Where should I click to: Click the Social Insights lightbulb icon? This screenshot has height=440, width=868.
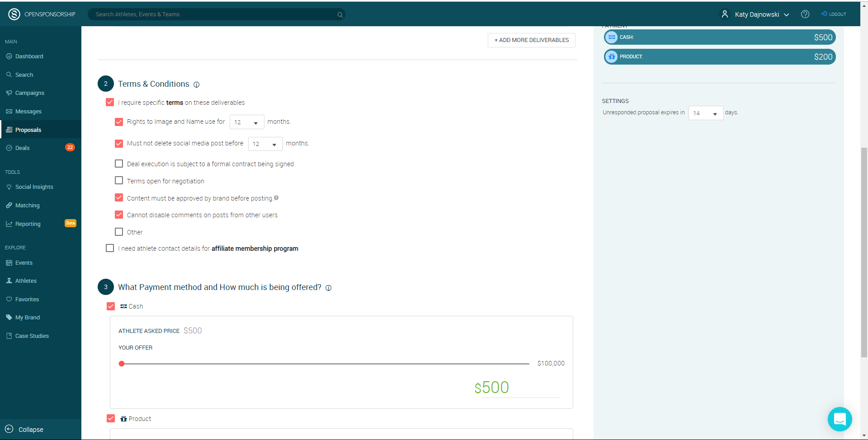(x=9, y=187)
